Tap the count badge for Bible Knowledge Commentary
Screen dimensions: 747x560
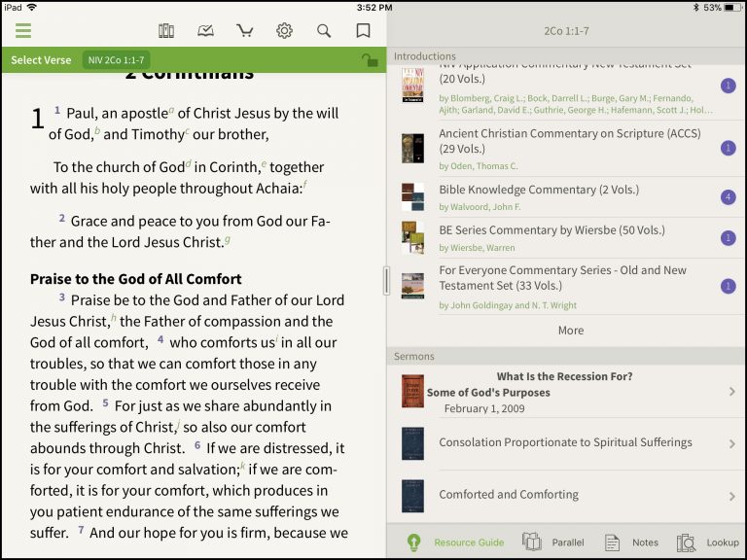tap(728, 196)
